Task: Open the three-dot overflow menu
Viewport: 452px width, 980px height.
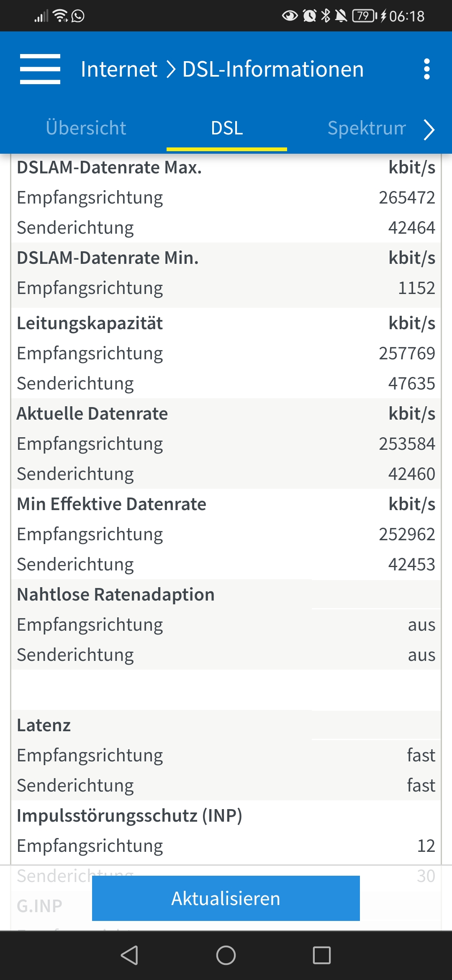Action: pos(426,69)
